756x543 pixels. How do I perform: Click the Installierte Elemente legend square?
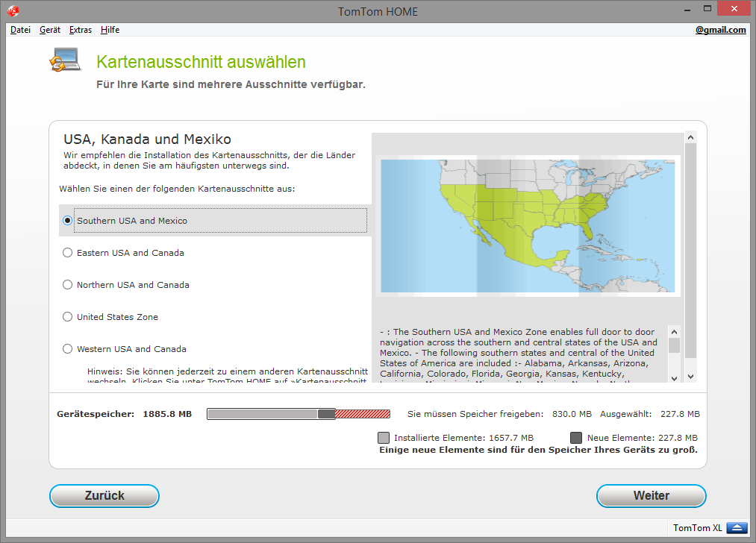click(x=384, y=438)
